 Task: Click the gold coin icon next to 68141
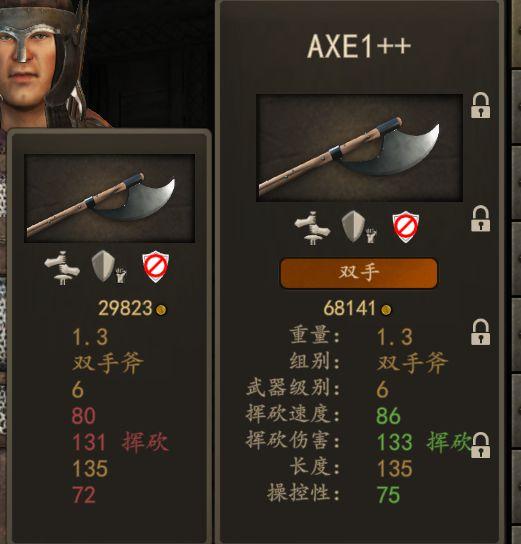click(x=386, y=310)
